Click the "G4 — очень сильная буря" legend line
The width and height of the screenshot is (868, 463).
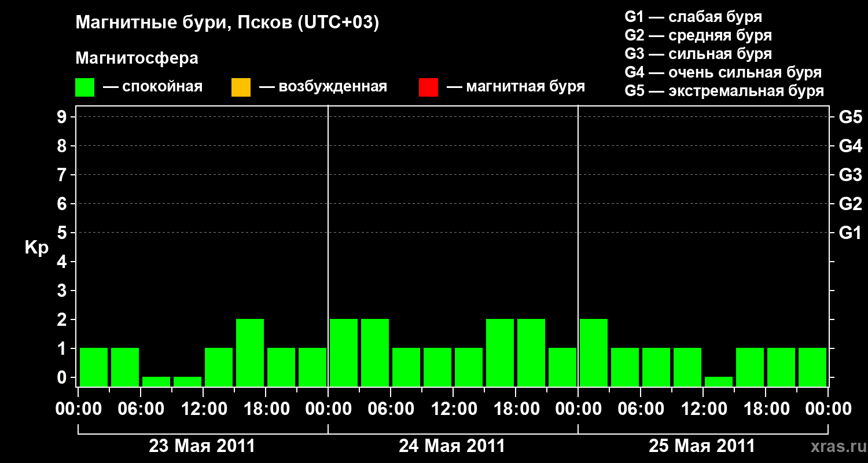coord(723,72)
